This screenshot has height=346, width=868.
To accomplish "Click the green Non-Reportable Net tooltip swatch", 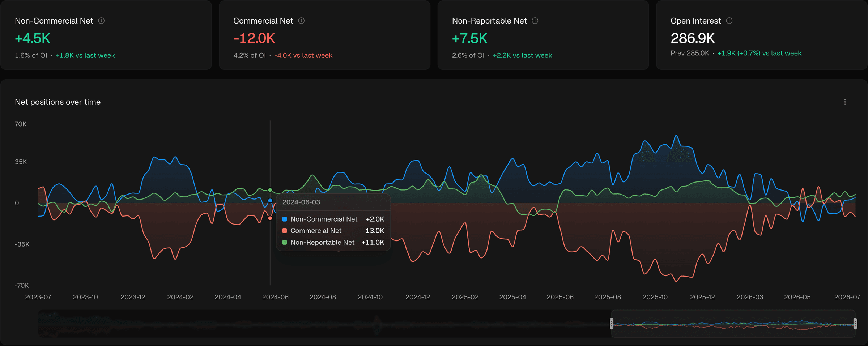I will tap(285, 242).
